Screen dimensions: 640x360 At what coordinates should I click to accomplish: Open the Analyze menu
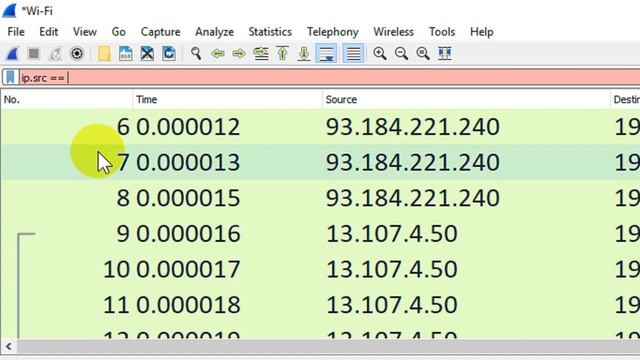[x=214, y=32]
